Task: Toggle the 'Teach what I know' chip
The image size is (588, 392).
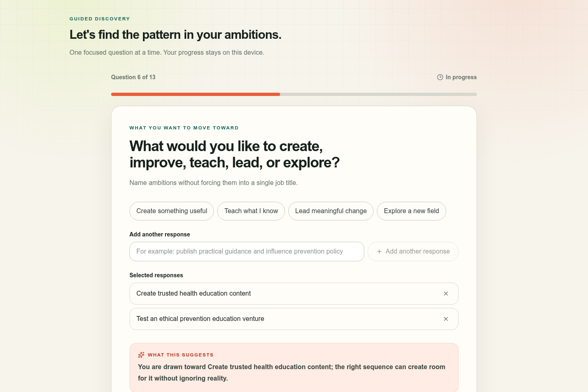Action: click(x=251, y=211)
